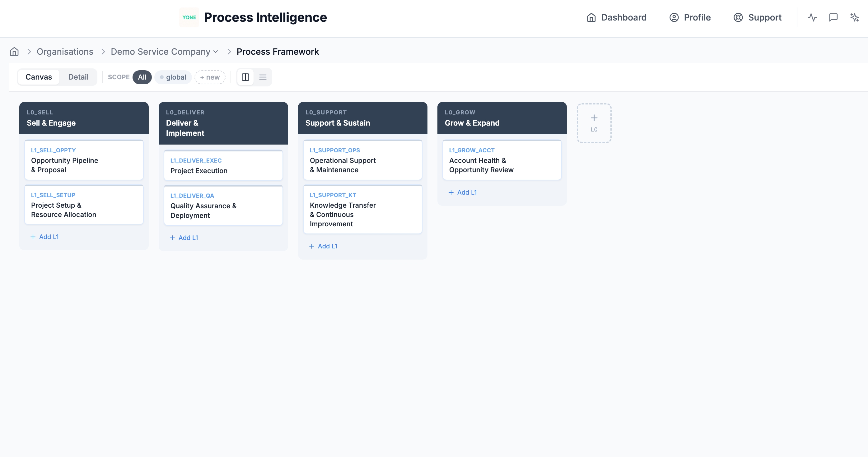
Task: Click the Process Intelligence title
Action: pos(265,17)
